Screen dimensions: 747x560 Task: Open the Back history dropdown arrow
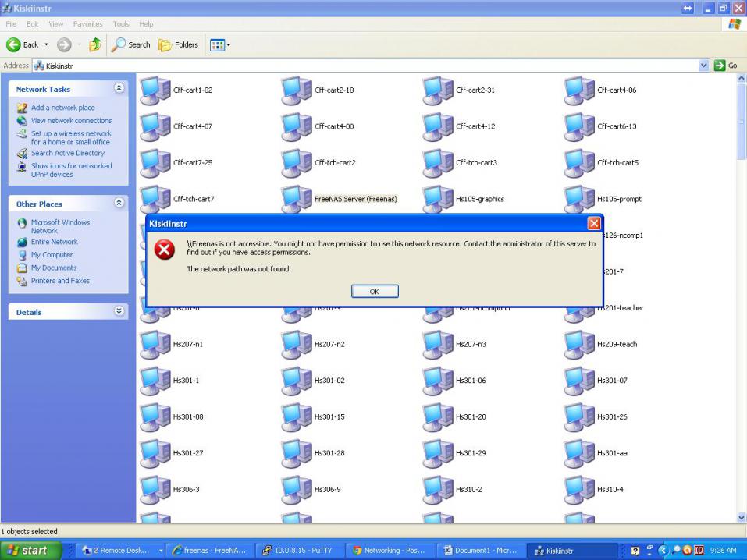pyautogui.click(x=46, y=44)
